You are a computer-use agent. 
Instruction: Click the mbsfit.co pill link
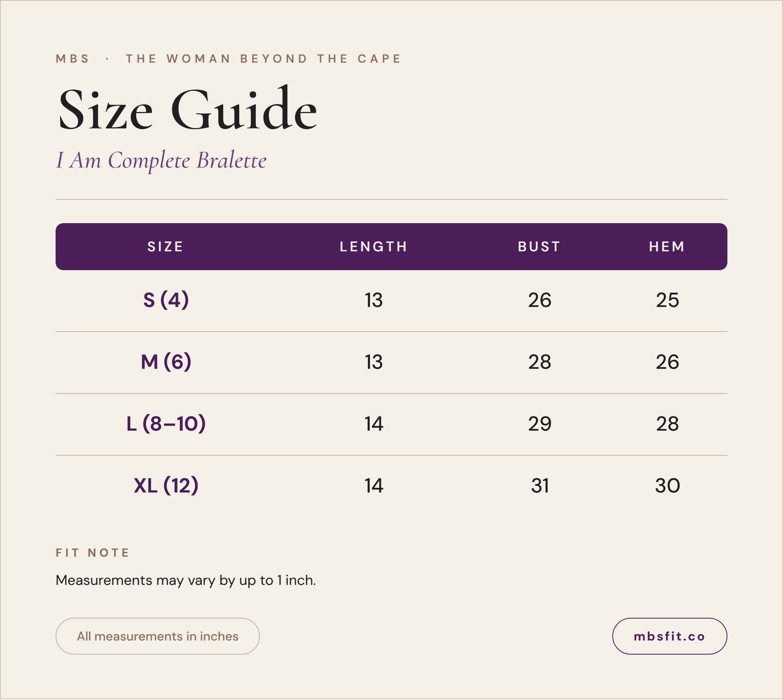coord(669,636)
